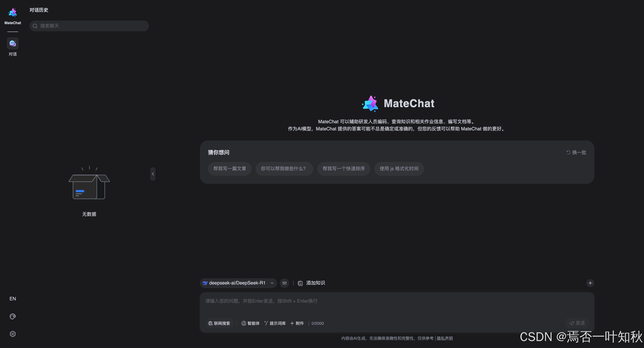
Task: Click the 附件 attachment option
Action: click(297, 323)
